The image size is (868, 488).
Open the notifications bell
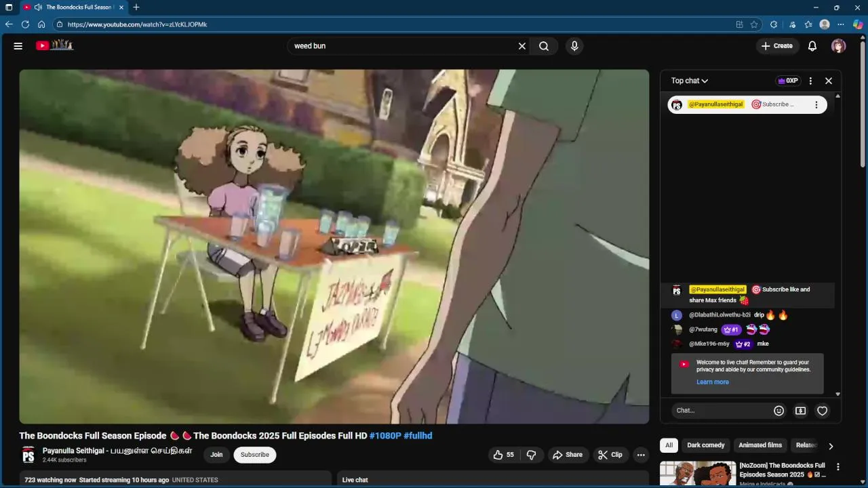coord(812,46)
